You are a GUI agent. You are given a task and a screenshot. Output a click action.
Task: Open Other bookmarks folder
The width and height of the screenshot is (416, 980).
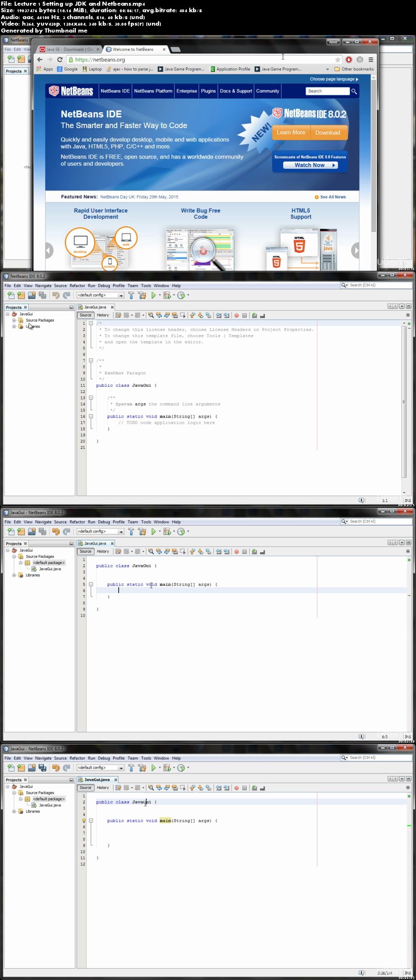click(x=354, y=69)
